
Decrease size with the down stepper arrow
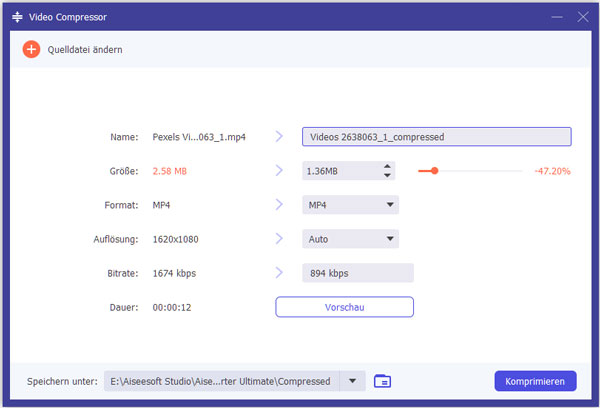click(387, 176)
